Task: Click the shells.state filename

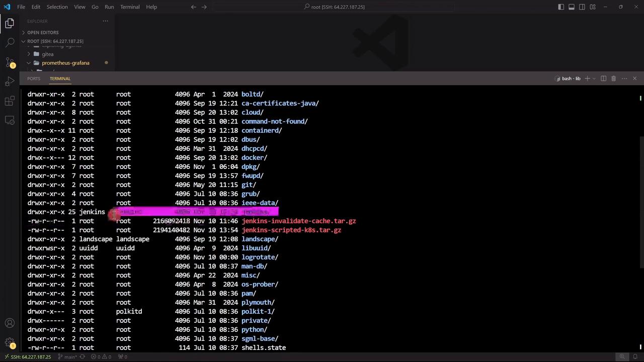Action: pyautogui.click(x=264, y=347)
